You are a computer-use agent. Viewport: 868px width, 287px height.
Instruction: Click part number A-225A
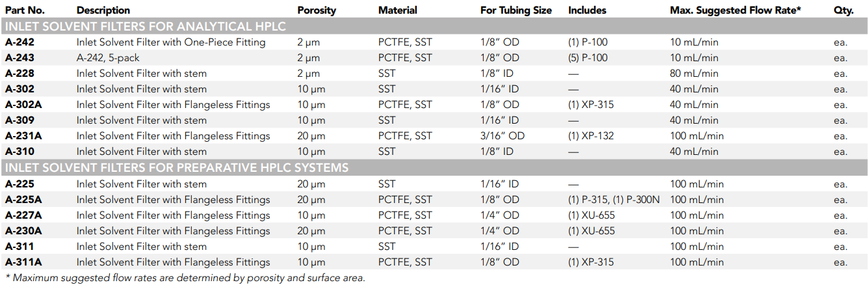[x=23, y=200]
